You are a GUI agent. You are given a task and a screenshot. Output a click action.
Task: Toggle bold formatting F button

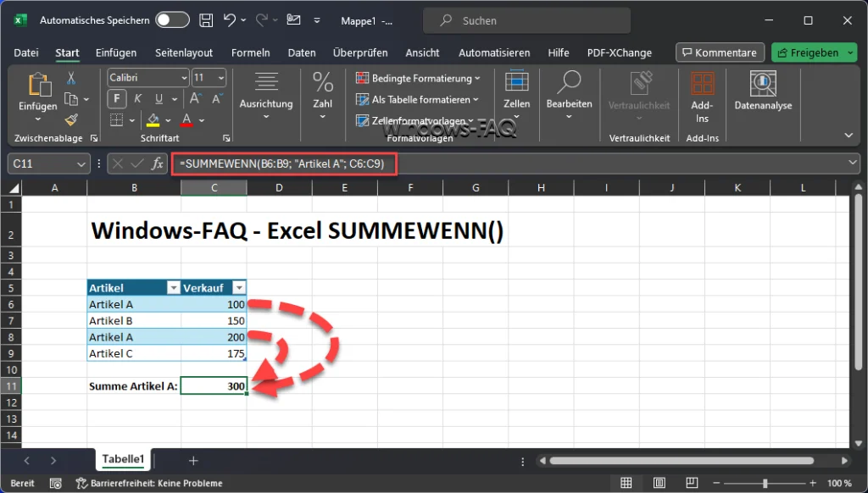pos(116,99)
